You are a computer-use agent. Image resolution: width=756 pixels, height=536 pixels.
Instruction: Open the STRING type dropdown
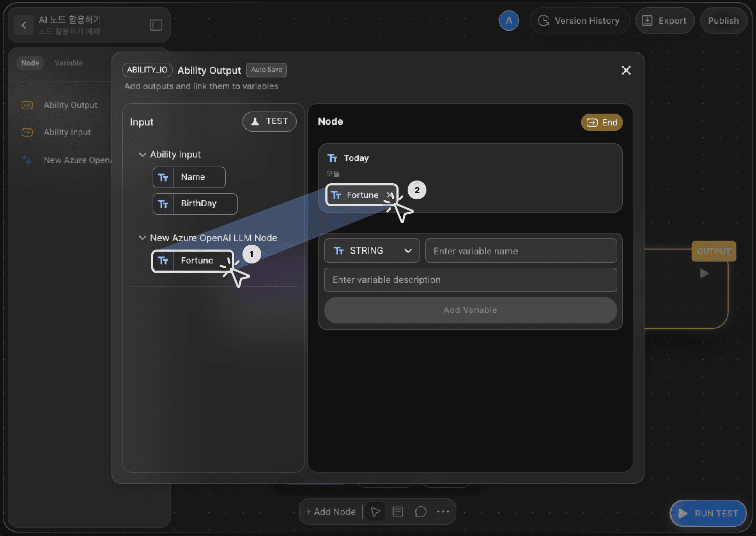372,251
